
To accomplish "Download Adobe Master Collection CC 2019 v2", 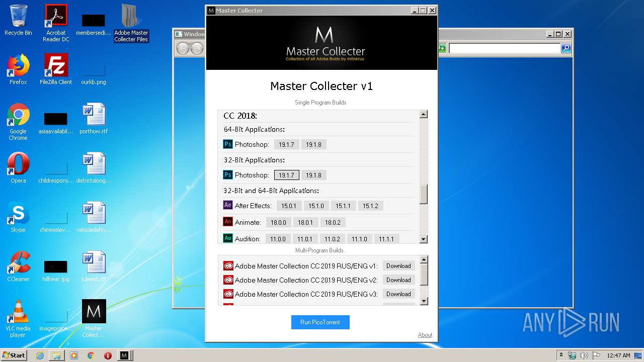I will (398, 280).
